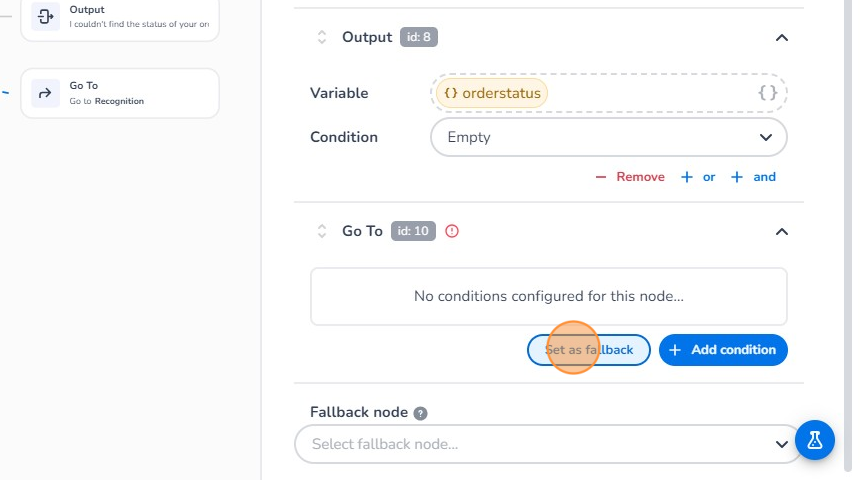
Task: Click the Output node icon in canvas
Action: pos(45,16)
